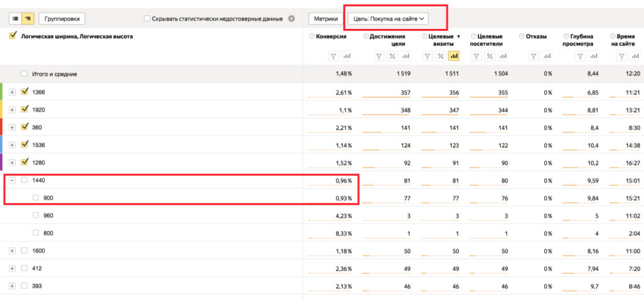This screenshot has height=300, width=644.
Task: Click help icon next to Конверсия header
Action: [x=312, y=36]
